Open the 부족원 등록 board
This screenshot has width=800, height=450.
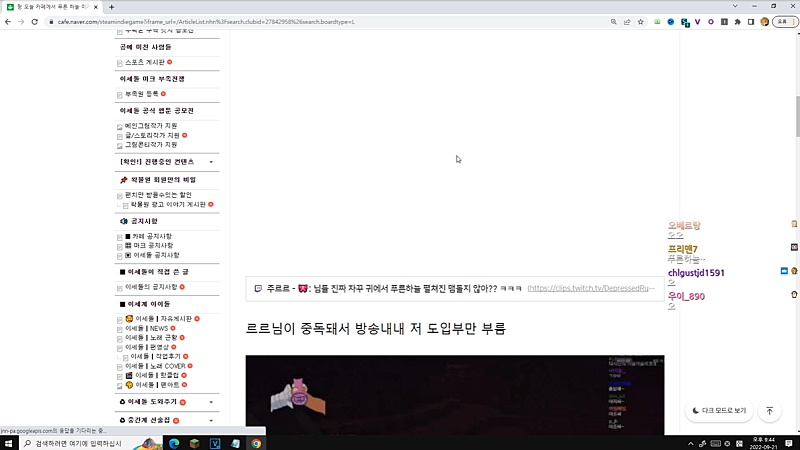(142, 94)
